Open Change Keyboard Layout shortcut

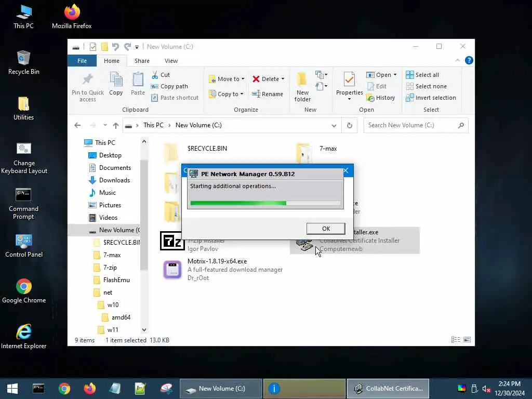coord(24,158)
